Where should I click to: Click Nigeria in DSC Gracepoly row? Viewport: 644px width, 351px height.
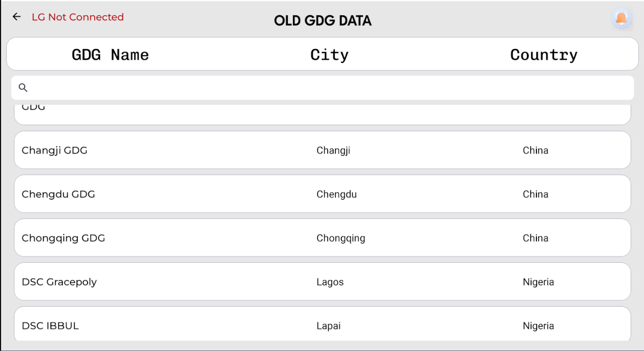point(538,282)
